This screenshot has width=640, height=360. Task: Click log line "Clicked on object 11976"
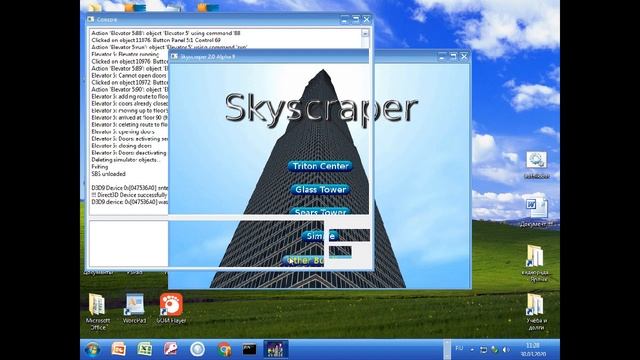[x=156, y=40]
